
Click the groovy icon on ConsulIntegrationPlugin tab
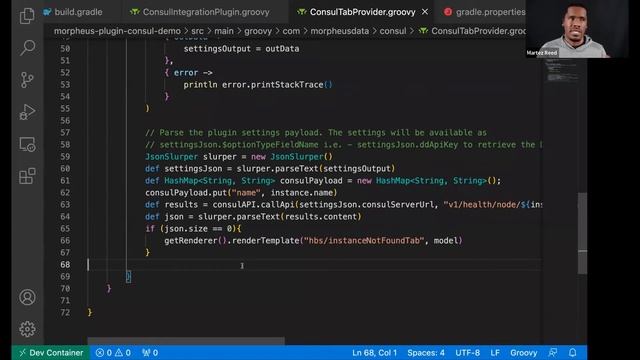[135, 12]
